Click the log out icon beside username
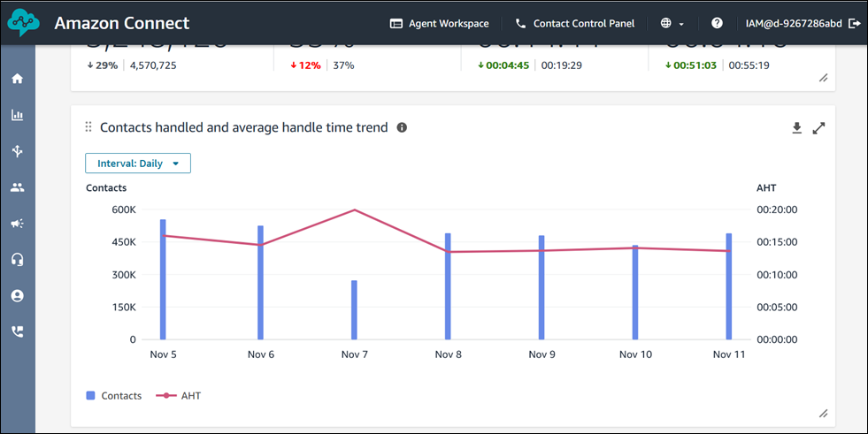868x434 pixels. pos(853,23)
